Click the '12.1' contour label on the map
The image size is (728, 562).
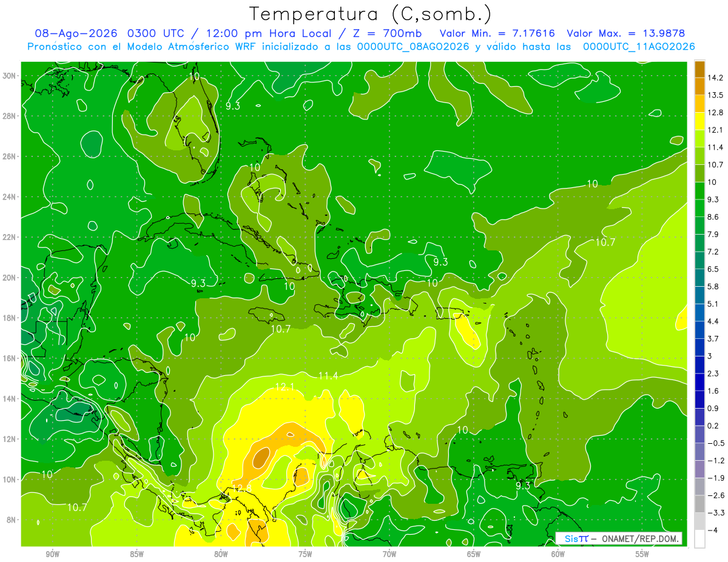pyautogui.click(x=285, y=387)
